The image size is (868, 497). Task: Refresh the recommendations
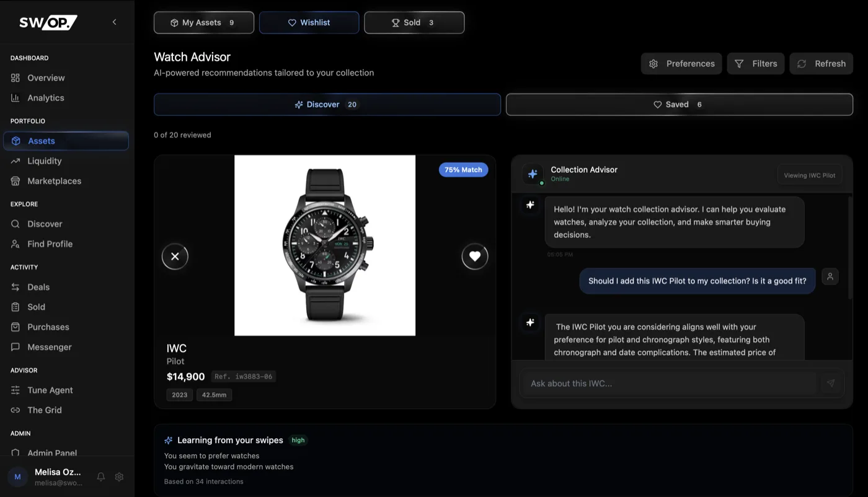[x=821, y=64]
